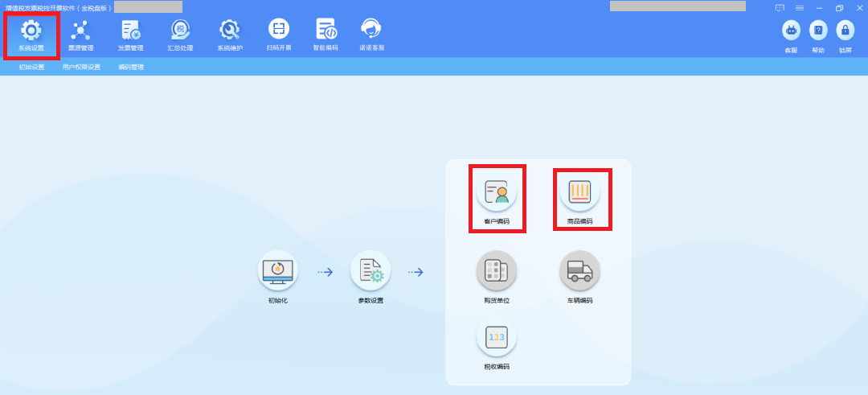Open the hamburger menu in title bar
Viewport: 868px width, 395px height.
click(x=800, y=7)
